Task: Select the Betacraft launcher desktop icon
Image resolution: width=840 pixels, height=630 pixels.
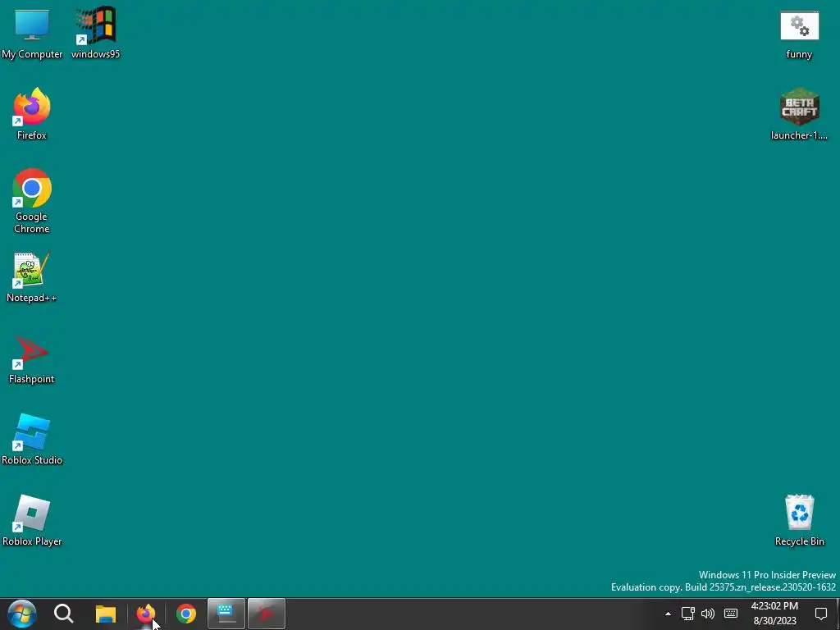Action: (x=799, y=115)
